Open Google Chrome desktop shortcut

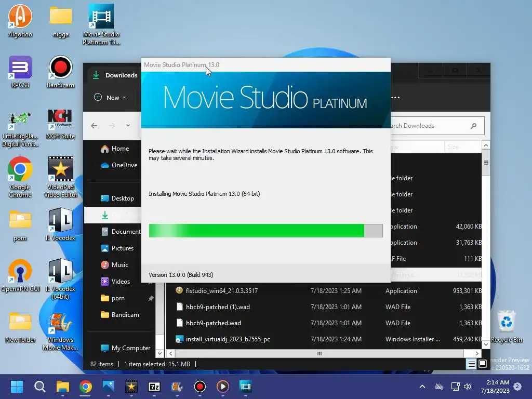tap(20, 177)
